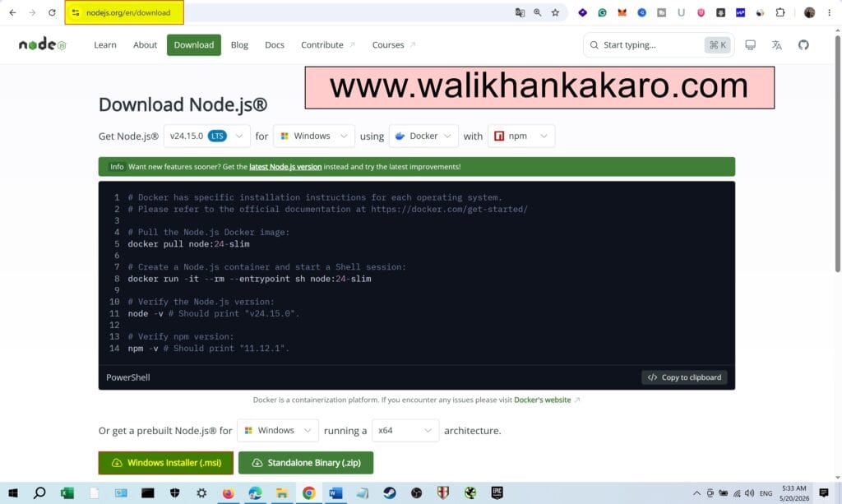Focus the Start typing search field
Image resolution: width=842 pixels, height=504 pixels.
[659, 45]
